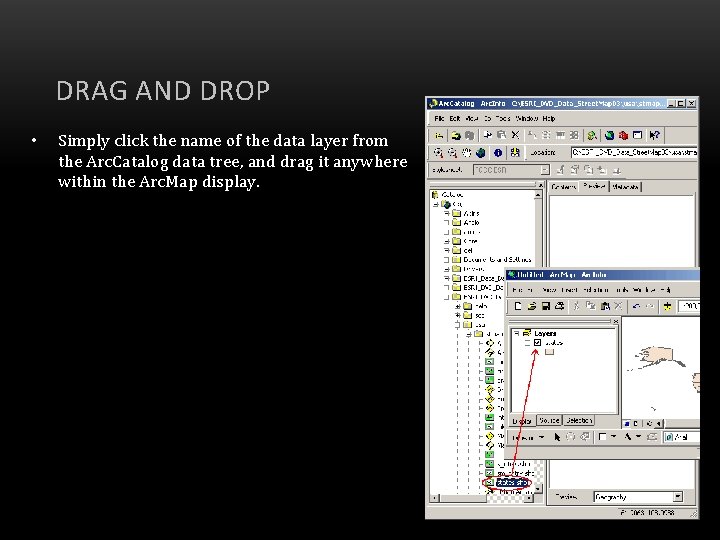Click Save icon in ArcMap toolbar

(x=546, y=306)
